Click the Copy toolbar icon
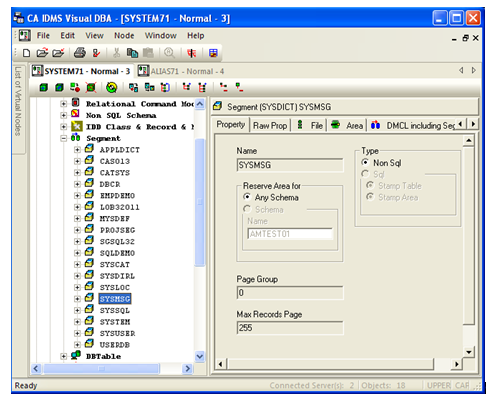The width and height of the screenshot is (486, 396). pyautogui.click(x=132, y=53)
